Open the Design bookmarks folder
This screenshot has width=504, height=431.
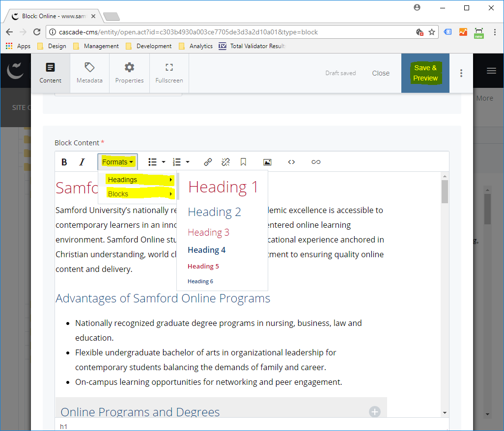[x=52, y=46]
